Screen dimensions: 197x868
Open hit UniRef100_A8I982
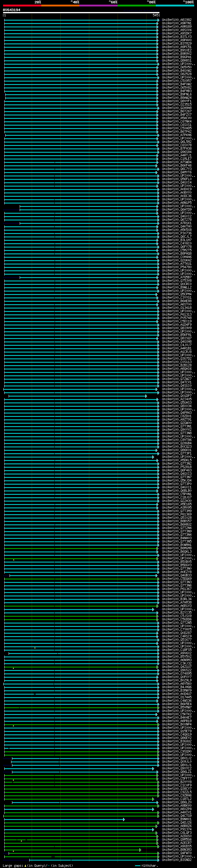pos(177,20)
